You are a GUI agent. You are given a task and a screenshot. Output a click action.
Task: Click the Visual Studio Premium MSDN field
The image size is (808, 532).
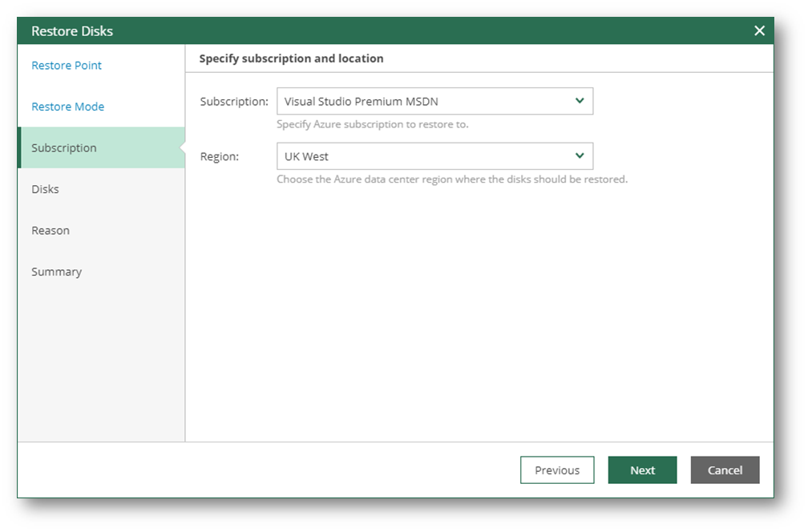tap(425, 102)
